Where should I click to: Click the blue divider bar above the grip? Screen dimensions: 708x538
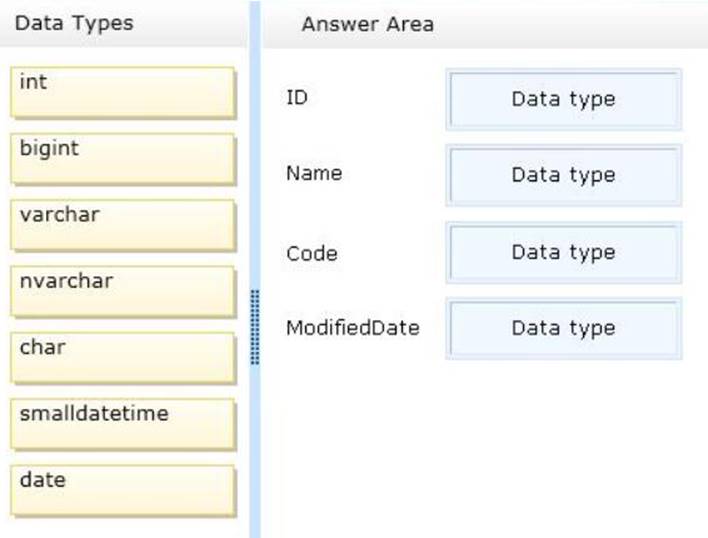pos(255,150)
